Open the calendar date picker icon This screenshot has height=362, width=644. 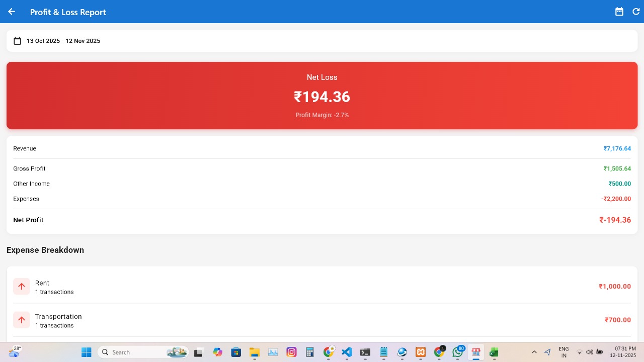tap(619, 12)
